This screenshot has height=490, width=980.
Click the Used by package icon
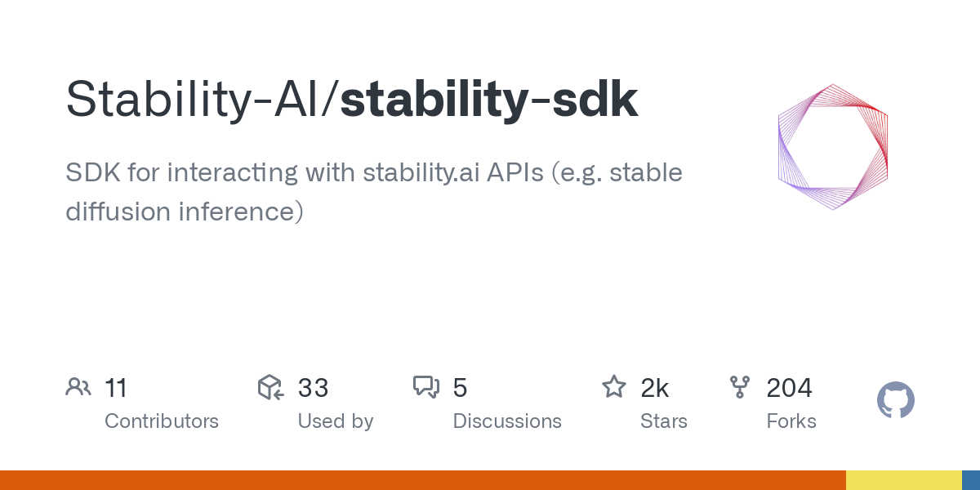click(x=270, y=387)
